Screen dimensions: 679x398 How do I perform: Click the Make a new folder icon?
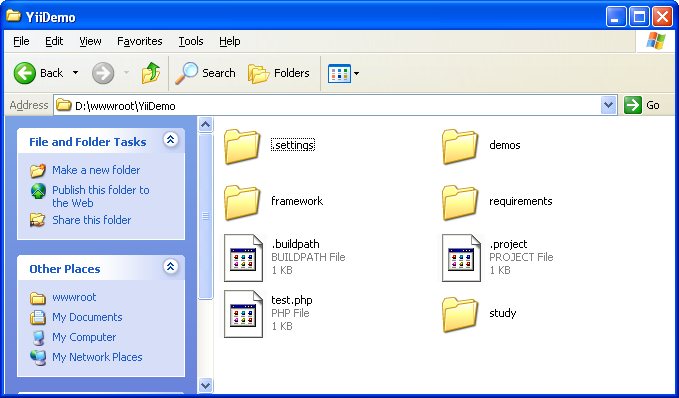tap(38, 170)
